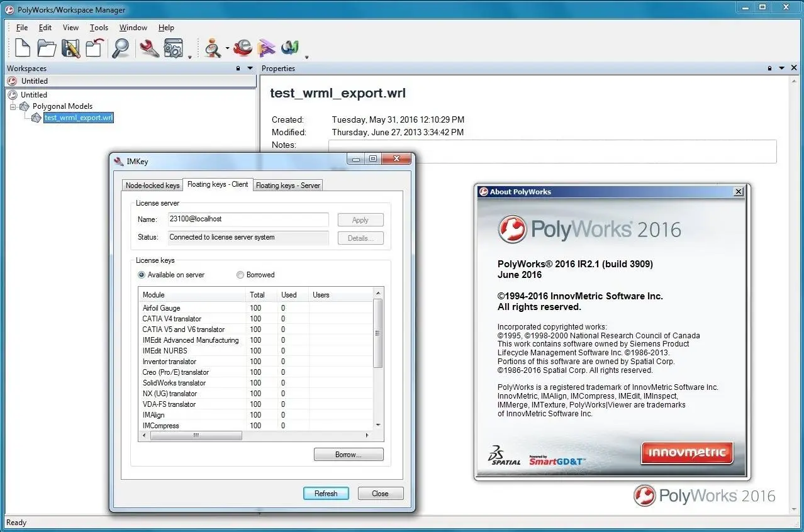
Task: Click the Apply button next to server name
Action: (360, 220)
